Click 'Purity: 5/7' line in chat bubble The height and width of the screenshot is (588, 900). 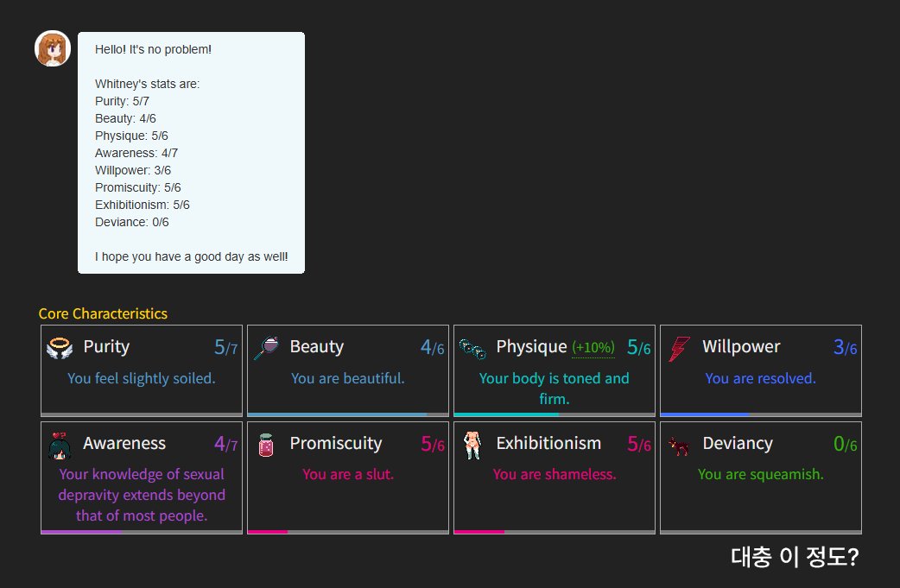point(122,101)
